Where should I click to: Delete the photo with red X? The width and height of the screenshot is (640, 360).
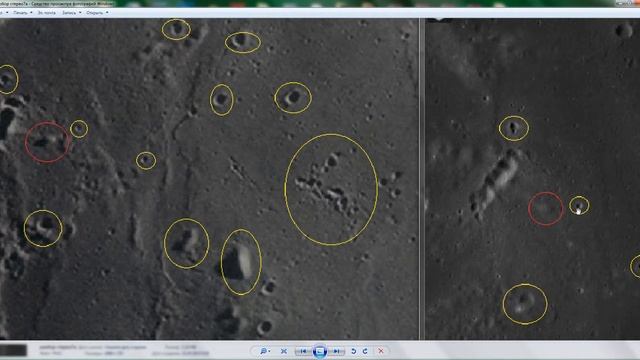point(381,351)
